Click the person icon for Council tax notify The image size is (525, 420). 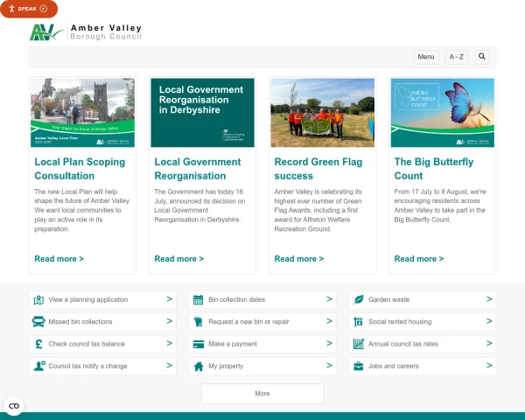(x=39, y=366)
